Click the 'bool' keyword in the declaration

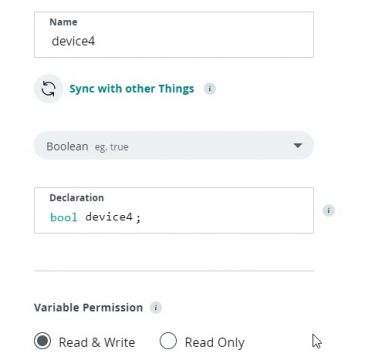click(64, 217)
